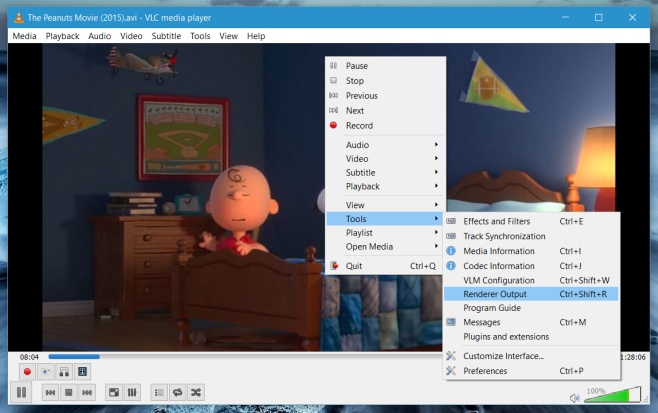
Task: Adjust the green volume slider
Action: point(613,395)
